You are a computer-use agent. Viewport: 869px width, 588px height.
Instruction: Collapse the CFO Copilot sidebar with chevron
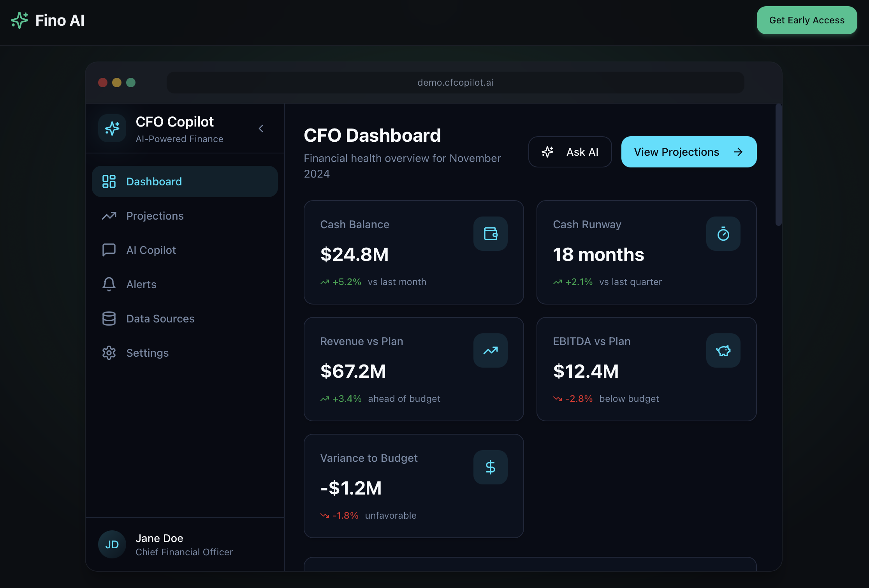(261, 128)
